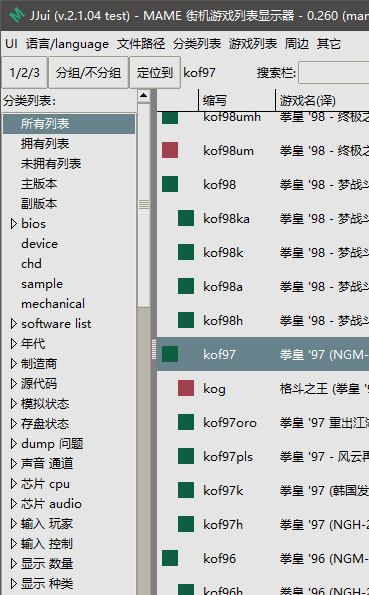
Task: Click the category list scroll-up arrow
Action: pyautogui.click(x=144, y=96)
